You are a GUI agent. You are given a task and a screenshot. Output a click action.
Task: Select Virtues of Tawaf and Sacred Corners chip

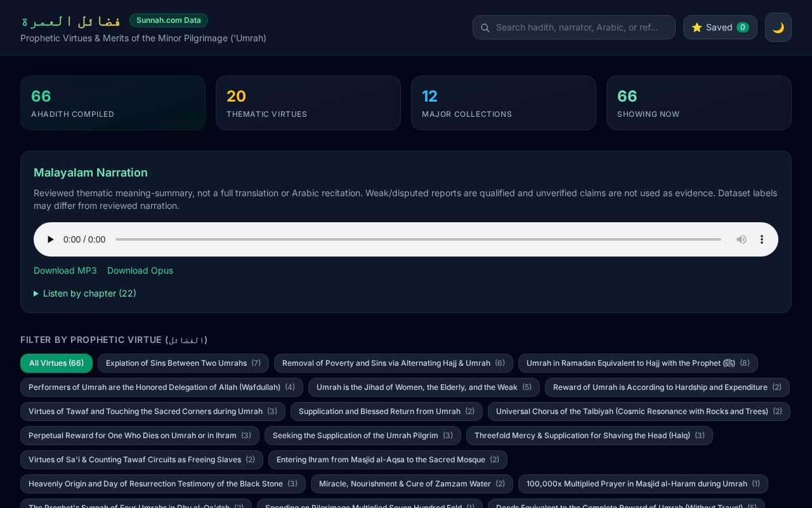click(x=153, y=411)
